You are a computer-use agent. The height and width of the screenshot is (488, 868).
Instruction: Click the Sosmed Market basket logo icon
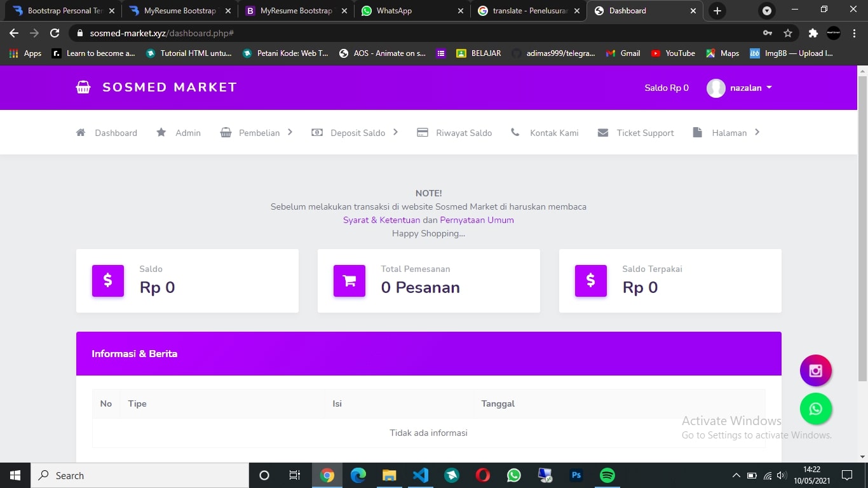pos(83,88)
